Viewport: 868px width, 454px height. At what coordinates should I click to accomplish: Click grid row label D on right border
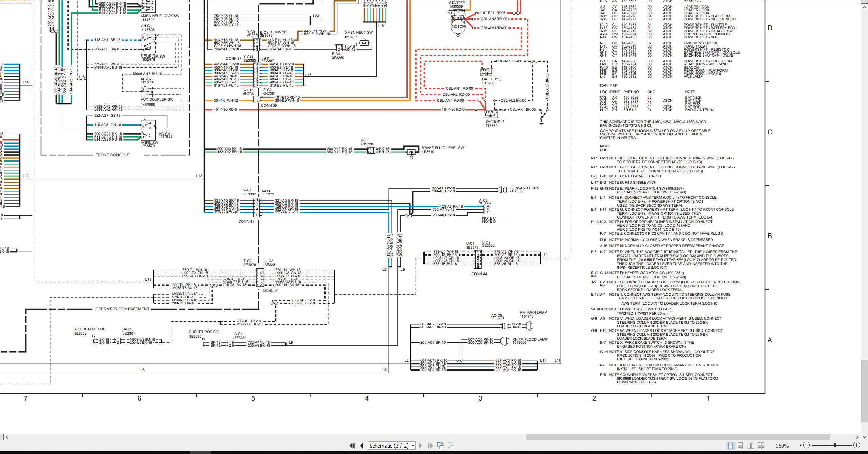click(770, 28)
